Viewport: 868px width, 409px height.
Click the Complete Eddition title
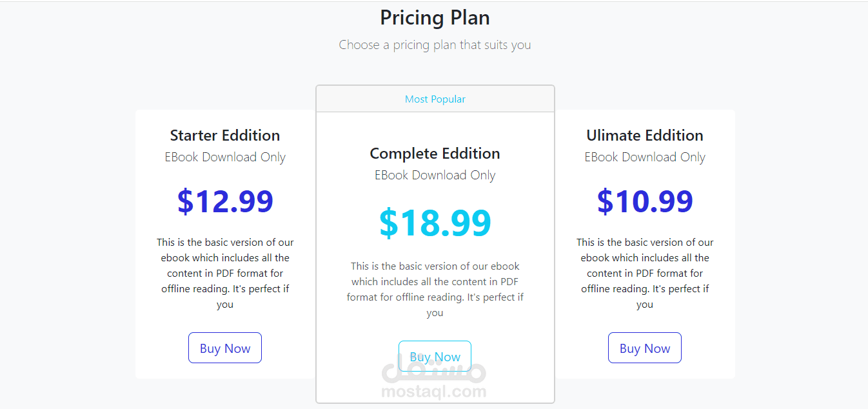coord(435,154)
